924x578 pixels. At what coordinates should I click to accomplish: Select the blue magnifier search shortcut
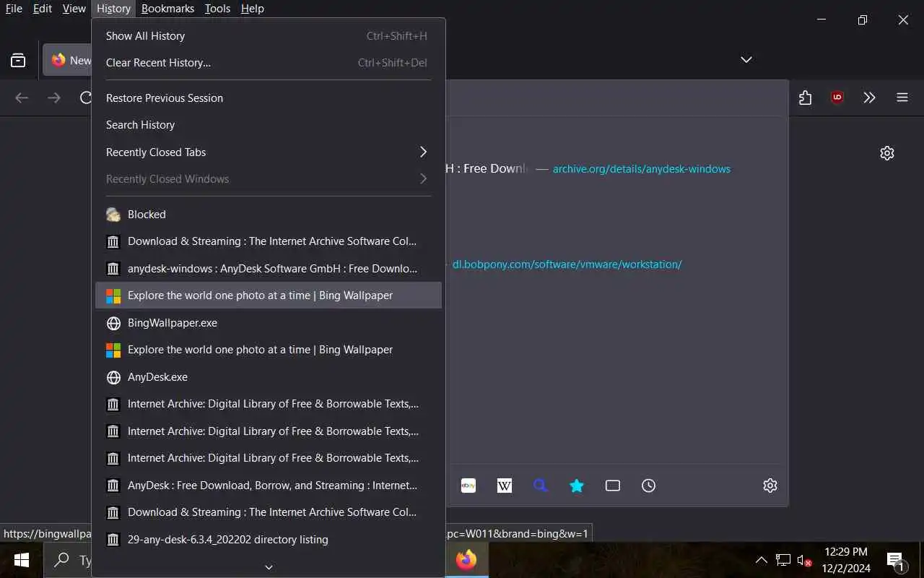pos(541,486)
